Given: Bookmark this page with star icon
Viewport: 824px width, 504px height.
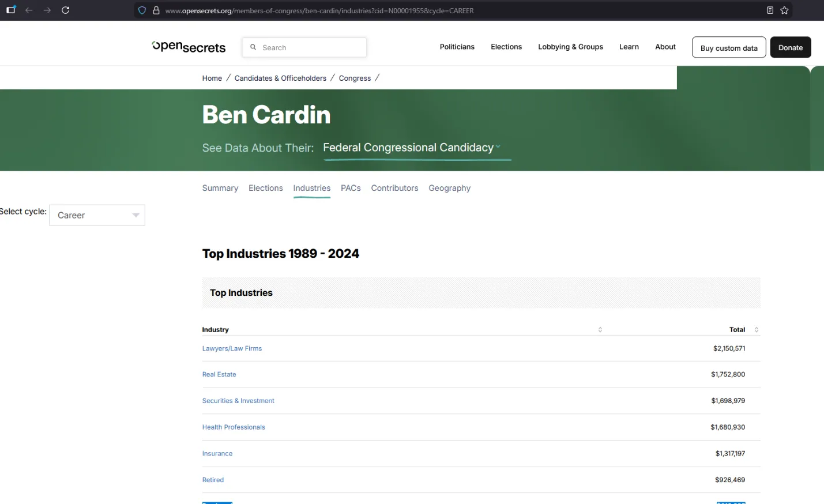Looking at the screenshot, I should pyautogui.click(x=784, y=10).
